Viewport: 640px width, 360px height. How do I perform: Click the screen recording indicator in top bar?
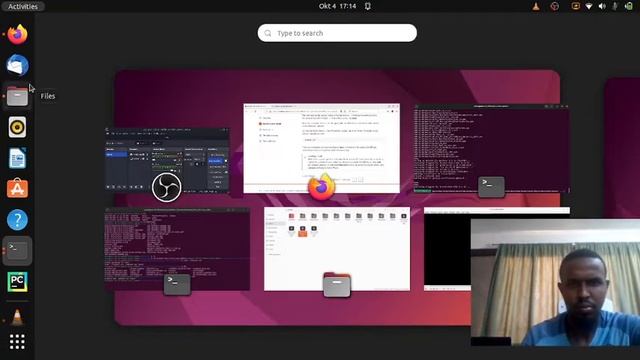click(x=576, y=6)
